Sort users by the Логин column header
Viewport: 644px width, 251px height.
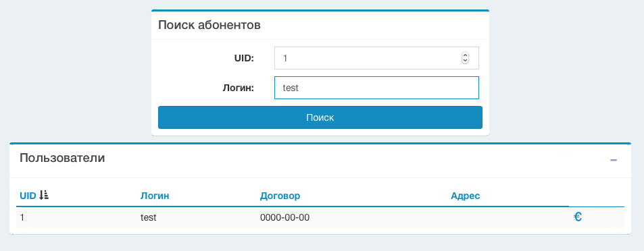pyautogui.click(x=155, y=196)
